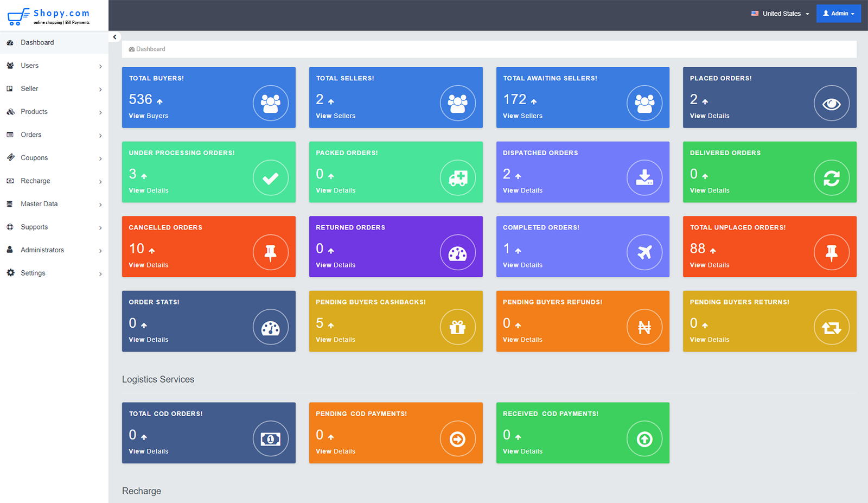This screenshot has height=503, width=868.
Task: Click the arrow-up icon on Received COD Payments
Action: tap(644, 439)
